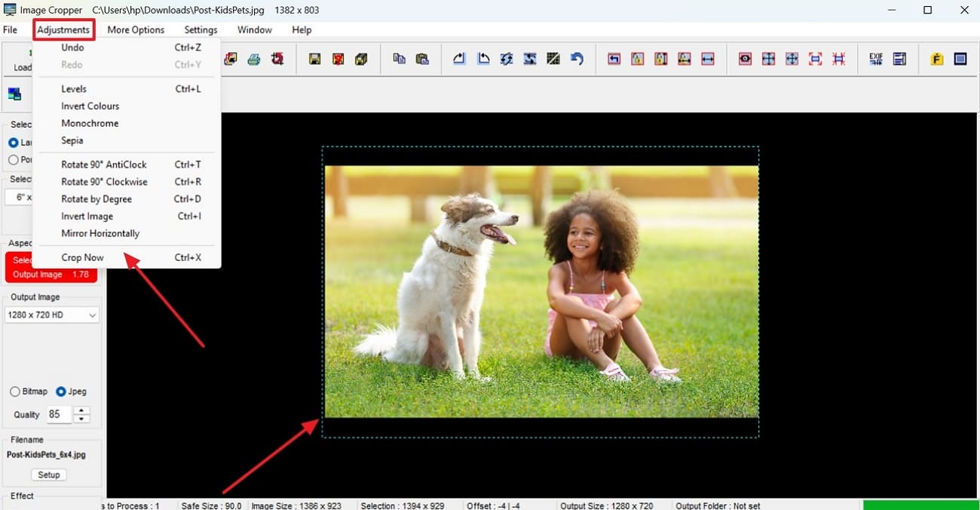This screenshot has width=980, height=510.
Task: Click the first padlock selection icon
Action: click(x=638, y=59)
